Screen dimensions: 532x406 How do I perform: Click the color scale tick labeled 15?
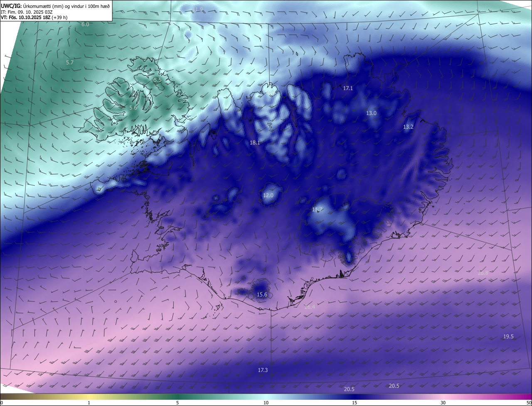pyautogui.click(x=355, y=403)
